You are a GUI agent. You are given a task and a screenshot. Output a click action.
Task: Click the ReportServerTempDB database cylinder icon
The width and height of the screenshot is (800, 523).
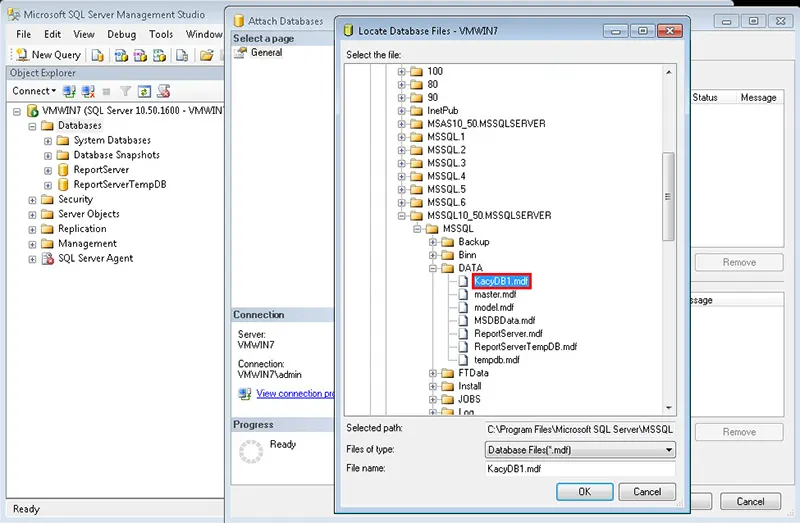pos(63,184)
